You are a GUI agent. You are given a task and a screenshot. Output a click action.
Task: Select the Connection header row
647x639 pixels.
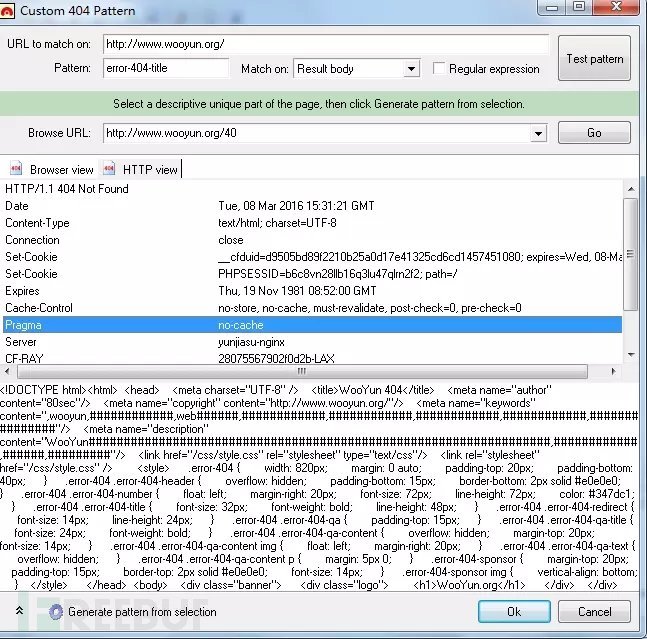pos(312,240)
